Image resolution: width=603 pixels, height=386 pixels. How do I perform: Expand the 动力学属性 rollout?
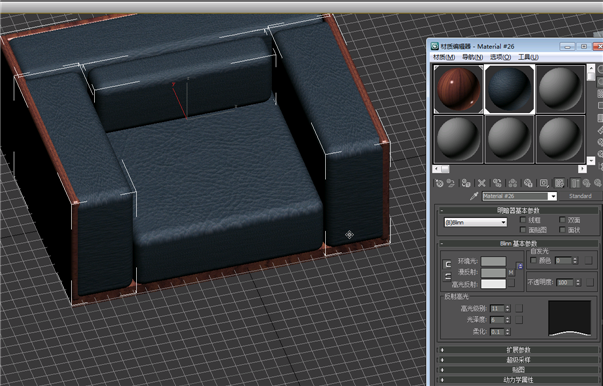(x=518, y=380)
